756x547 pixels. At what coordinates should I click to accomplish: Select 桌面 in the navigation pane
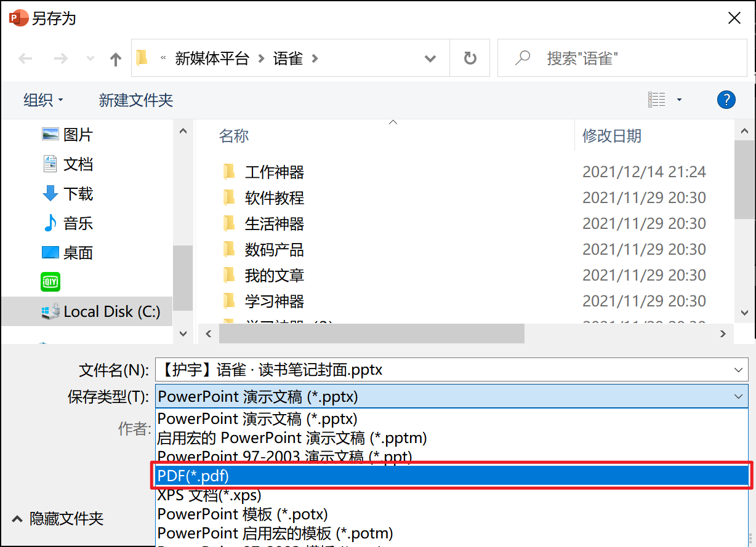pos(66,252)
